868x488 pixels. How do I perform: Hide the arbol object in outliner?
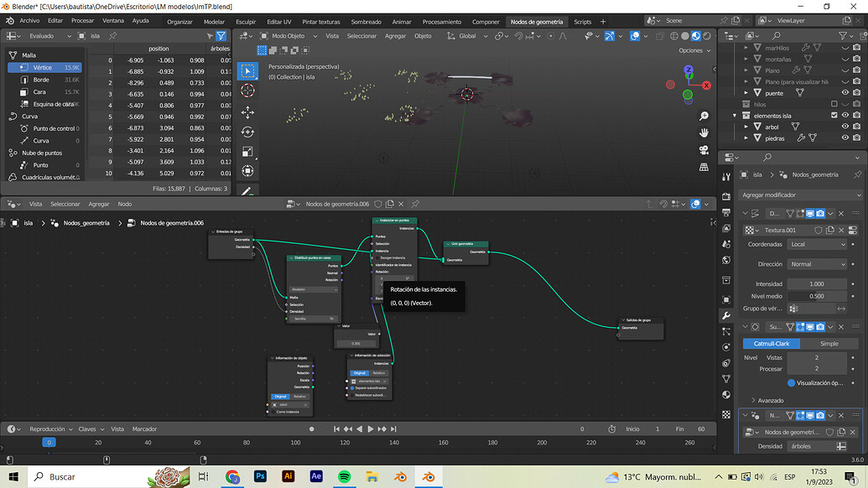[845, 127]
